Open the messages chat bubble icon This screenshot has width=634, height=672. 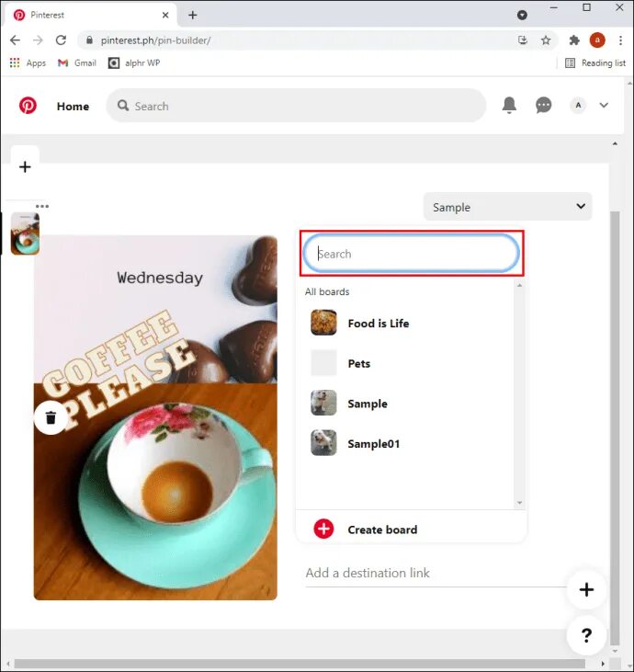(543, 105)
